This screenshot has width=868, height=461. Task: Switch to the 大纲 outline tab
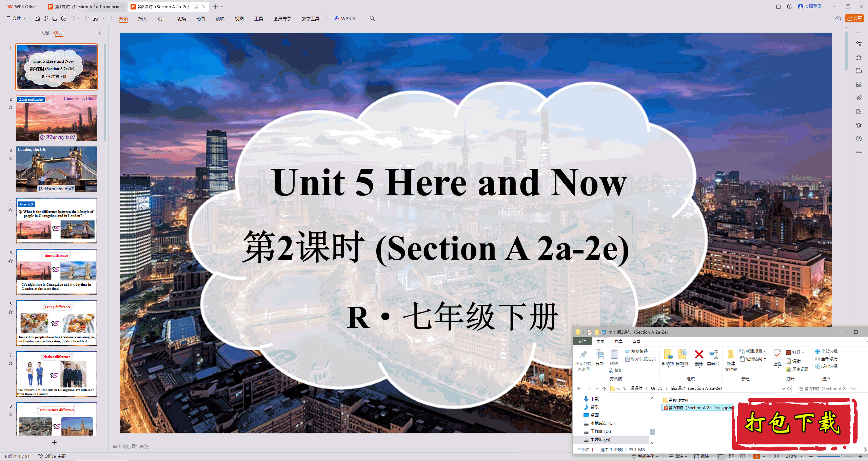[45, 33]
